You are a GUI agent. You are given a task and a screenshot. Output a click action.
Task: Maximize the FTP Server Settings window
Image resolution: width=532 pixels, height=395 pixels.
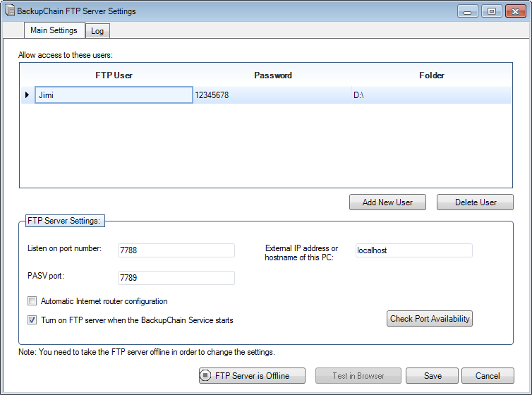[x=491, y=11]
